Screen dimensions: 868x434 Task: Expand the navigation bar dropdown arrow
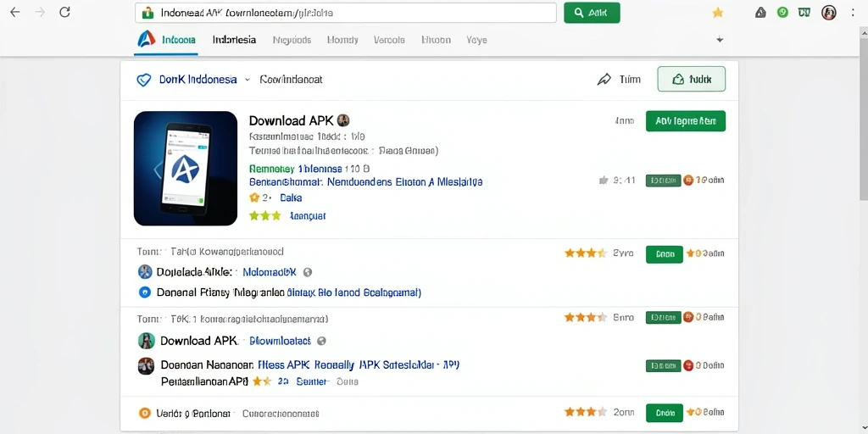pyautogui.click(x=720, y=40)
